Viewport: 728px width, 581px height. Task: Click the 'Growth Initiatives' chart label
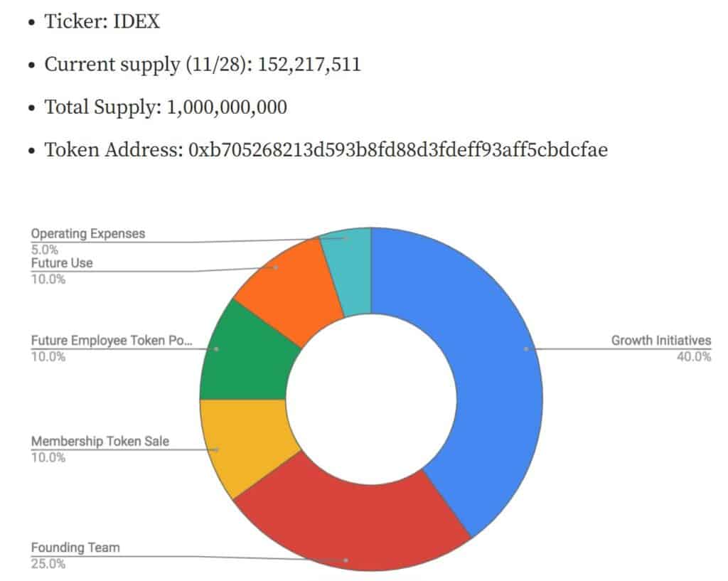(660, 341)
